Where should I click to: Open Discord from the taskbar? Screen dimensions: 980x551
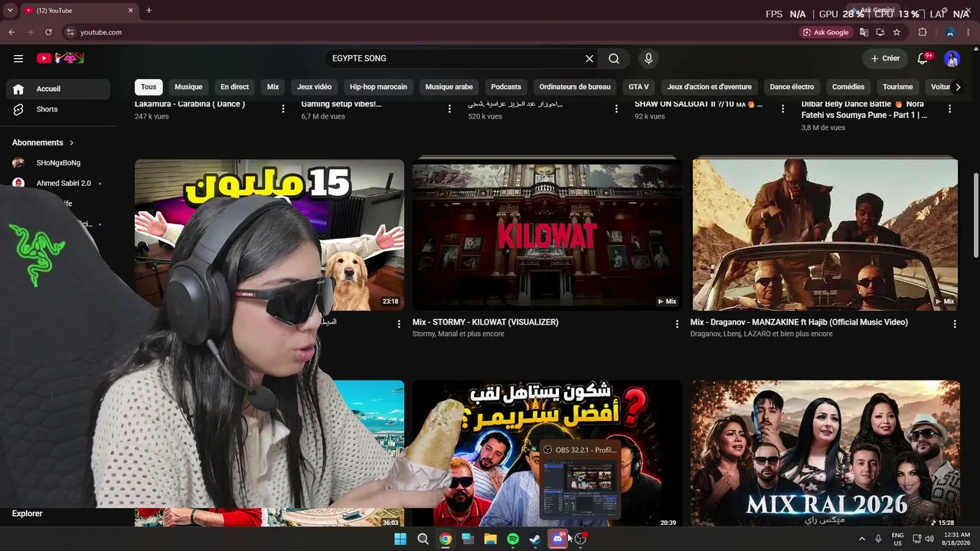[x=558, y=539]
